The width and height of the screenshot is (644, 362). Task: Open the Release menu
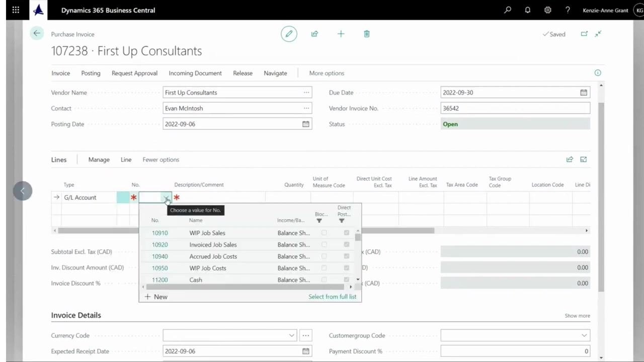243,73
